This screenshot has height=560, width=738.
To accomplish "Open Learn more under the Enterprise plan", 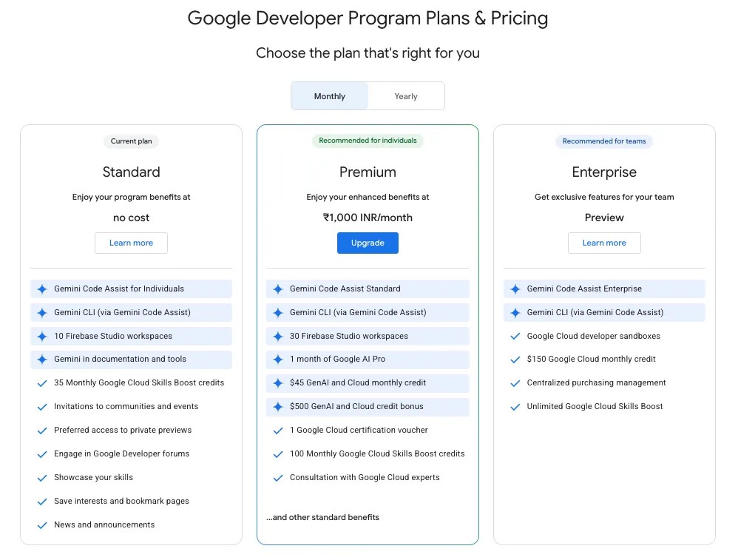I will tap(604, 243).
